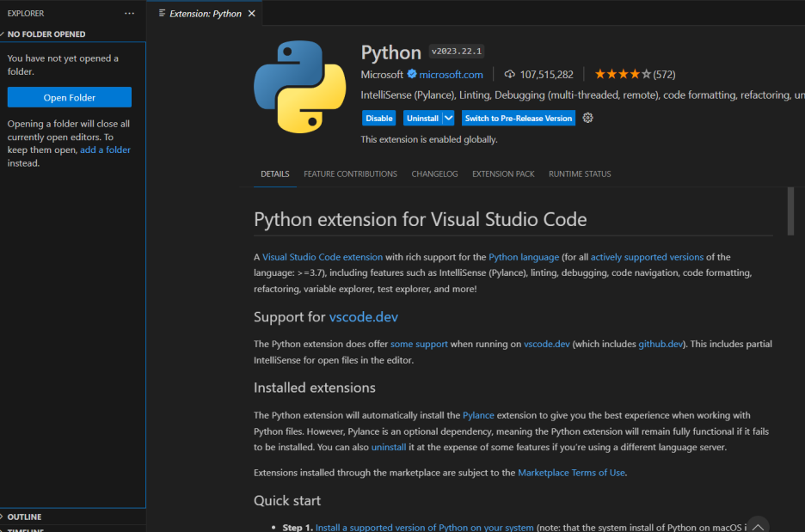Open the Extension Pack tab
Image resolution: width=805 pixels, height=532 pixels.
(503, 174)
